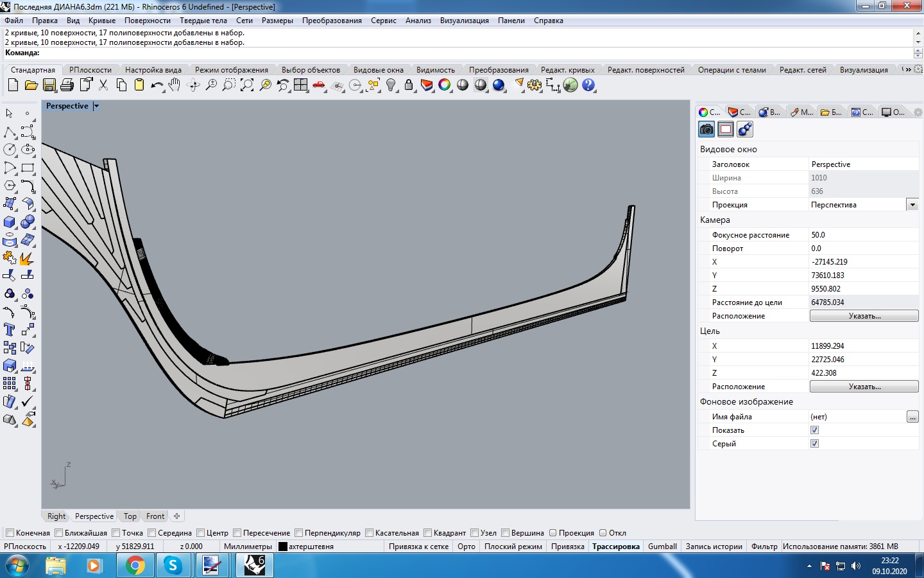924x578 pixels.
Task: Click Указать button for camera location
Action: (x=864, y=316)
